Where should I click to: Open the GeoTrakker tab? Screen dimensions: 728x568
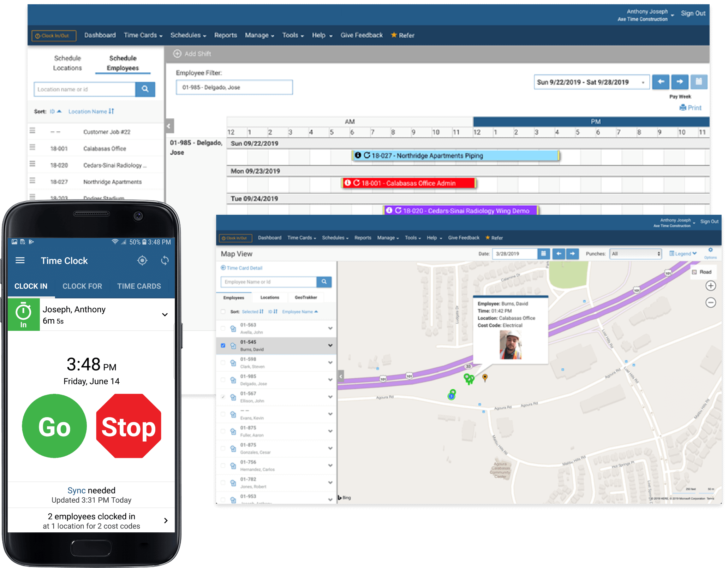[306, 297]
